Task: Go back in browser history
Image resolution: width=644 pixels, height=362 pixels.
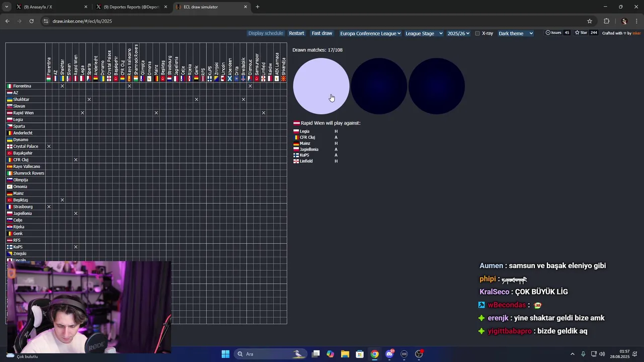Action: 7,21
